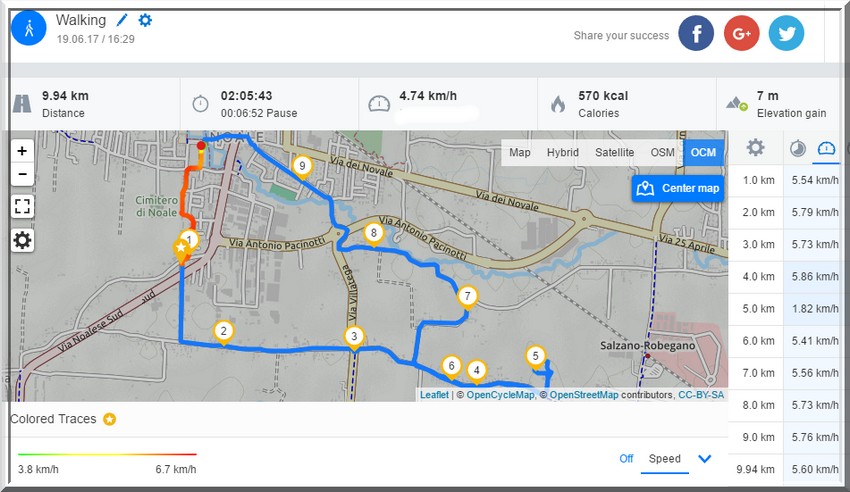Image resolution: width=850 pixels, height=492 pixels.
Task: Enter fullscreen map view
Action: 22,206
